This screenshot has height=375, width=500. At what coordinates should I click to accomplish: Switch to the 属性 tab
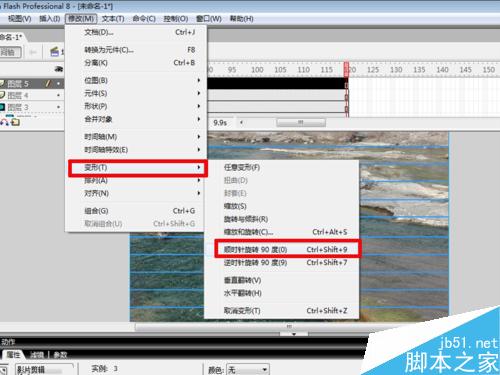coord(13,354)
